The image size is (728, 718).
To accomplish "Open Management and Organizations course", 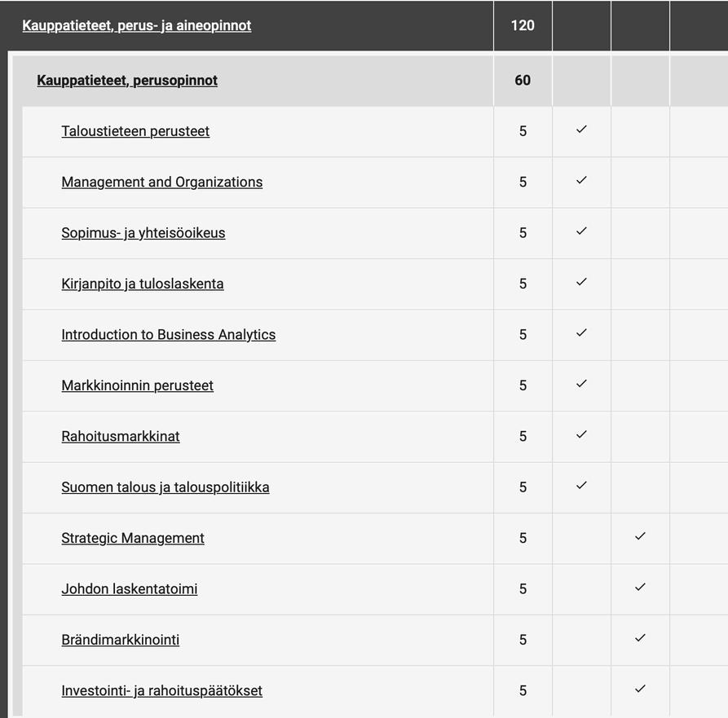I will (x=161, y=183).
